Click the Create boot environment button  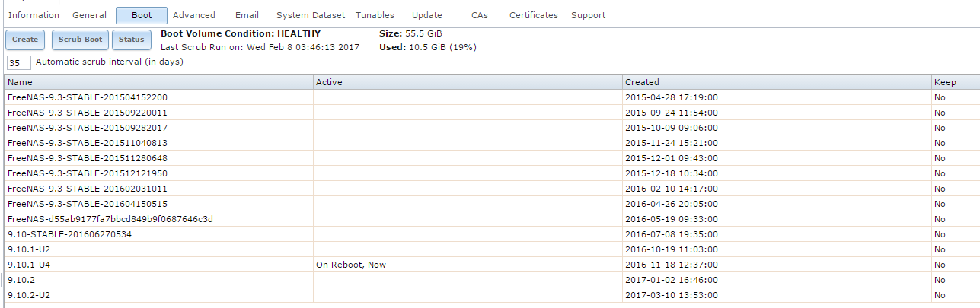click(25, 40)
